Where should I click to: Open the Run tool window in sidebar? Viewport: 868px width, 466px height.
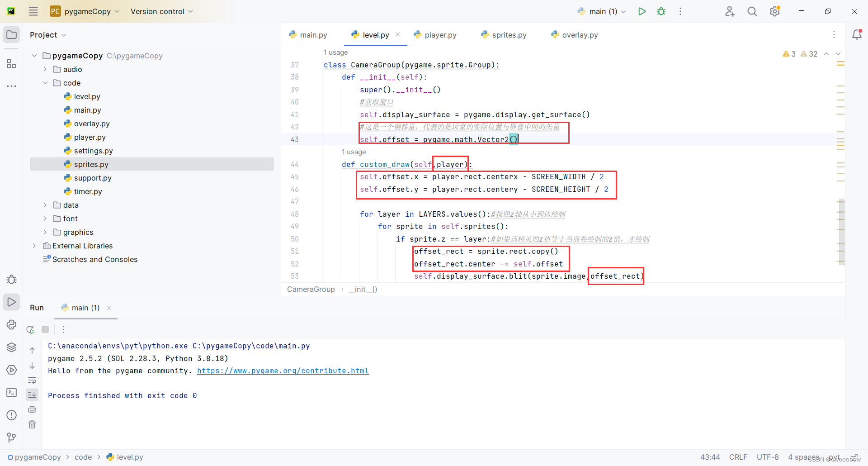coord(12,302)
